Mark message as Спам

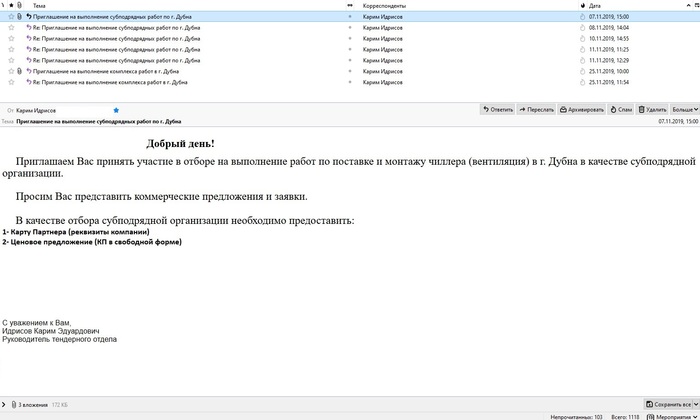click(621, 109)
